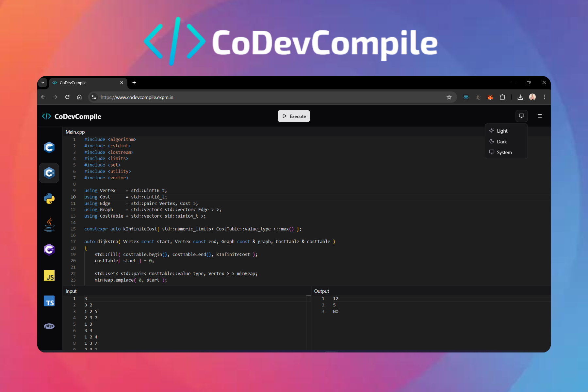Bookmark page with the star icon

449,97
